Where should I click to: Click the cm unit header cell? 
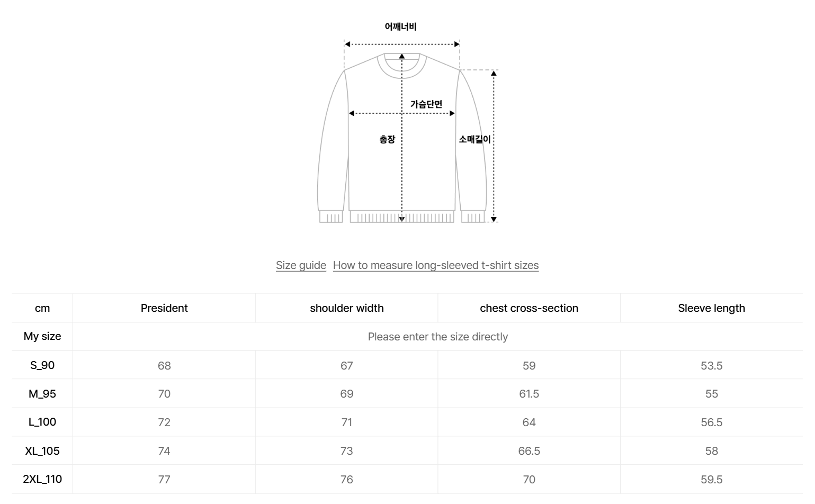[42, 308]
